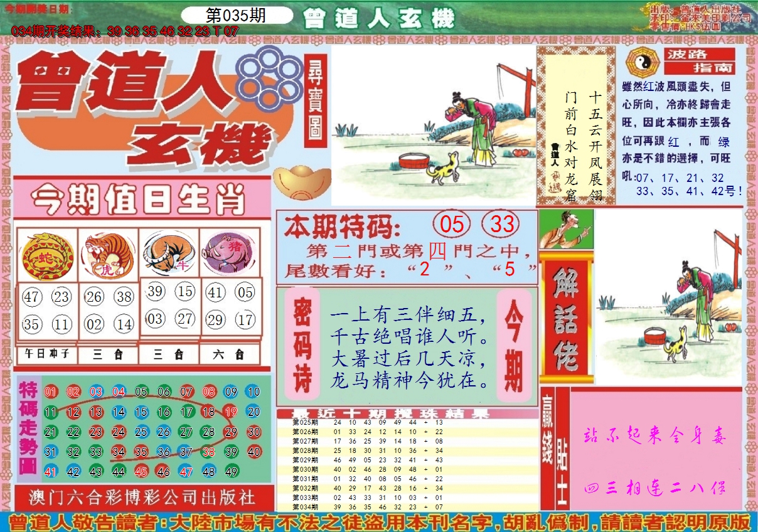Image resolution: width=758 pixels, height=532 pixels.
Task: Click the circled special number 05
Action: coord(452,224)
